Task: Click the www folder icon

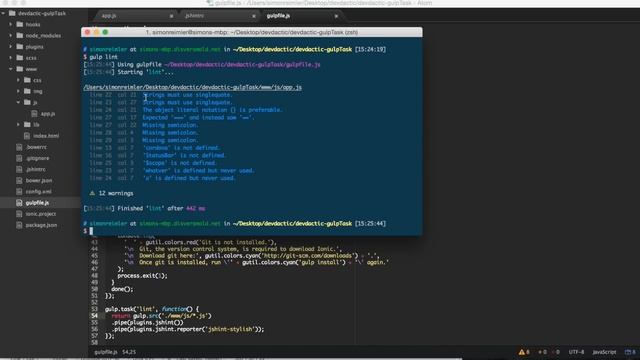Action: tap(20, 69)
